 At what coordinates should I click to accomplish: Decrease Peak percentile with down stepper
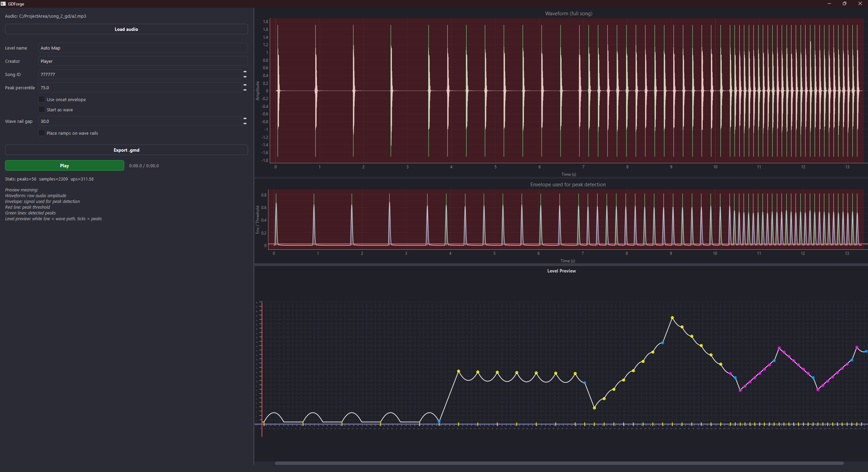click(245, 90)
